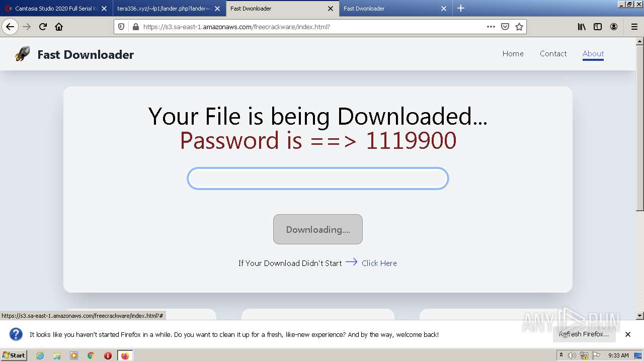Open the About navigation link
This screenshot has height=362, width=644.
pyautogui.click(x=593, y=54)
